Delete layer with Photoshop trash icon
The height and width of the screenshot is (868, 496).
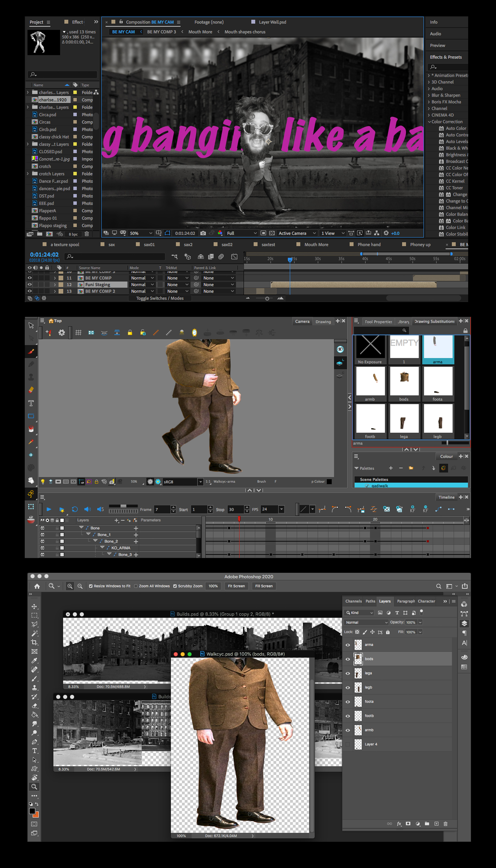click(x=445, y=824)
